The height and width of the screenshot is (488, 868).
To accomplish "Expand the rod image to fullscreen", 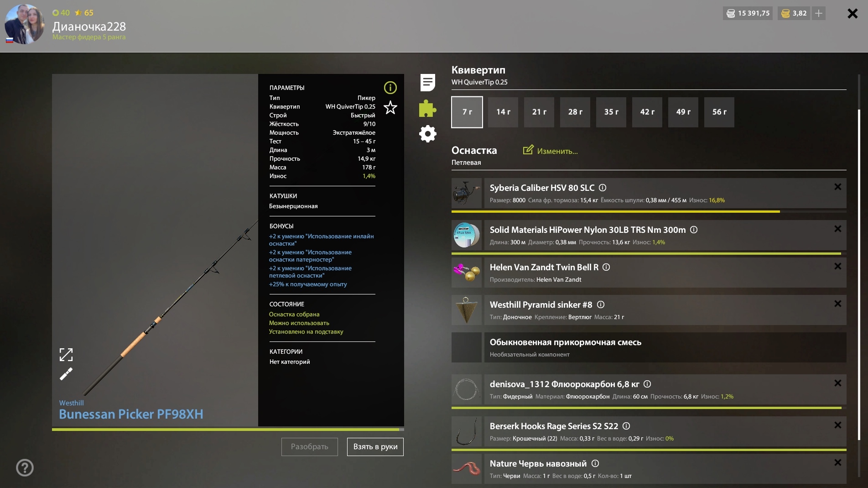I will [x=66, y=355].
